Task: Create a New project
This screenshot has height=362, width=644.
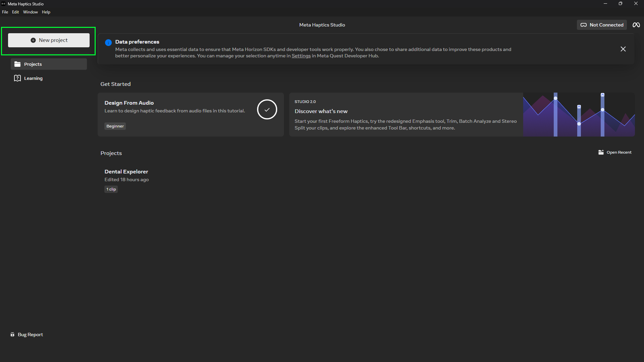Action: pyautogui.click(x=49, y=40)
